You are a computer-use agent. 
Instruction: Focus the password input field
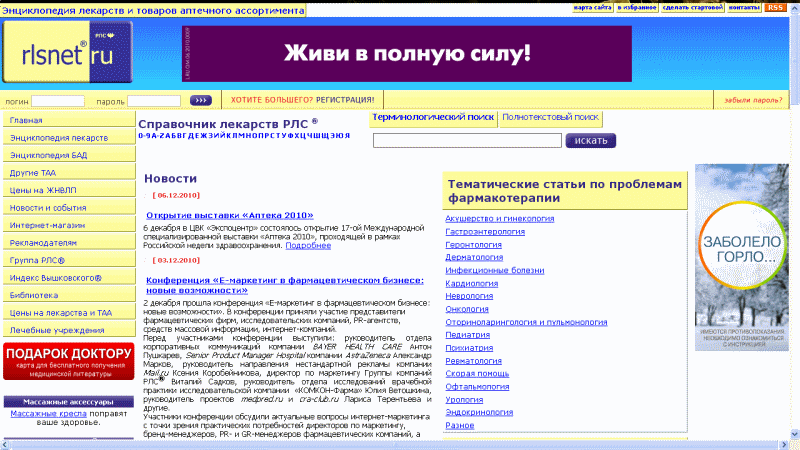point(154,101)
